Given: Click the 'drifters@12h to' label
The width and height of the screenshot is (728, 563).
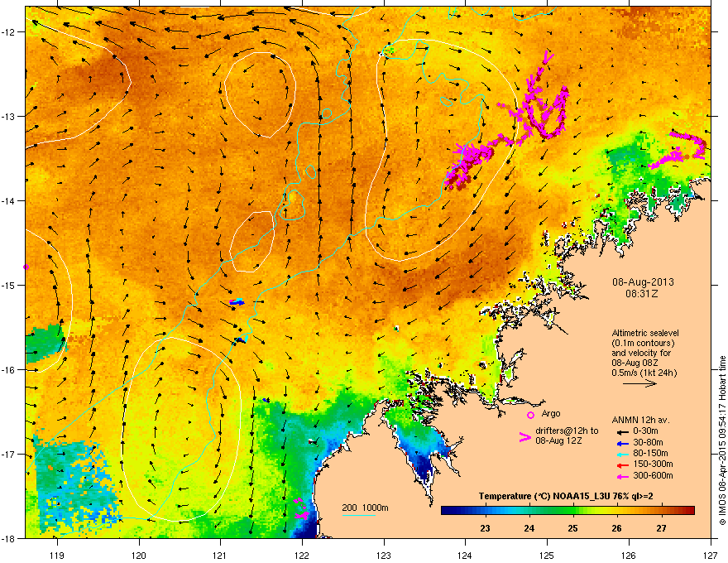Looking at the screenshot, I should pyautogui.click(x=567, y=431).
